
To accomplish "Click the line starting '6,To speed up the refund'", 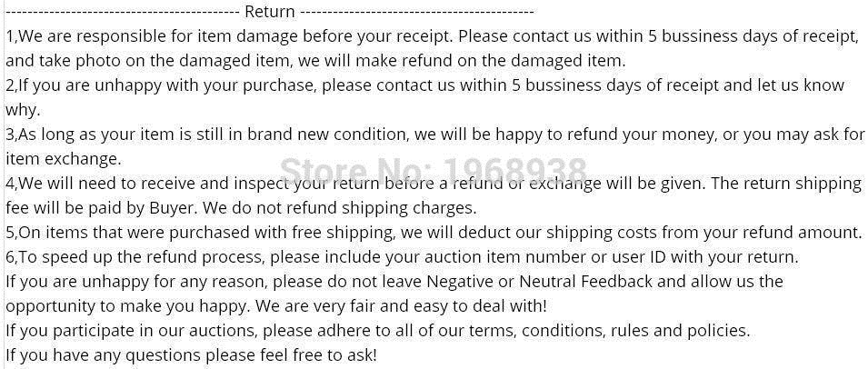I will [403, 257].
